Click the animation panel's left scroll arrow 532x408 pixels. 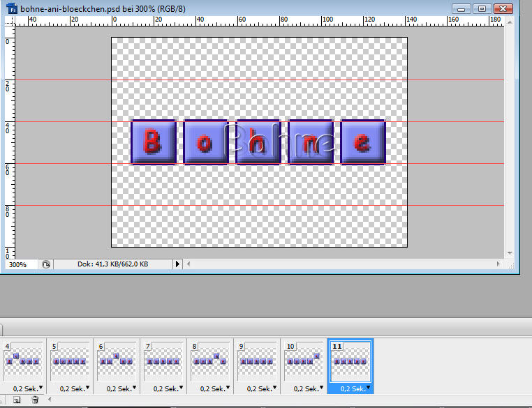pos(49,400)
